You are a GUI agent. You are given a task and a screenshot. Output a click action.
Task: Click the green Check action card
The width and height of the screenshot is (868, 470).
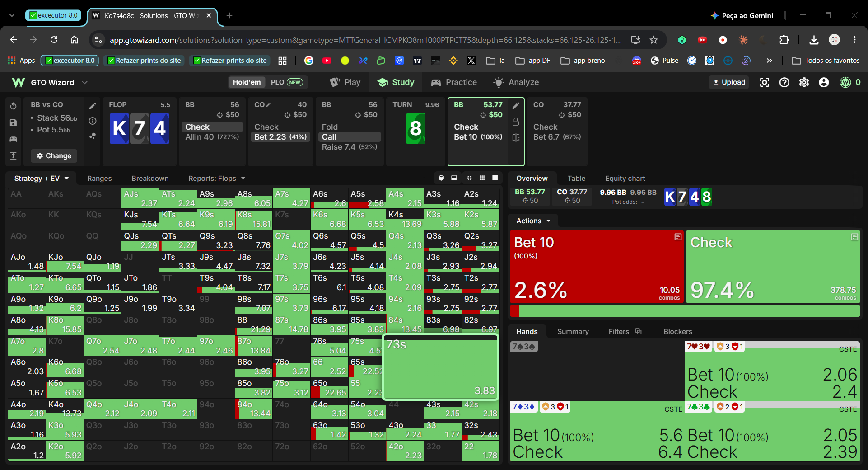pyautogui.click(x=773, y=267)
